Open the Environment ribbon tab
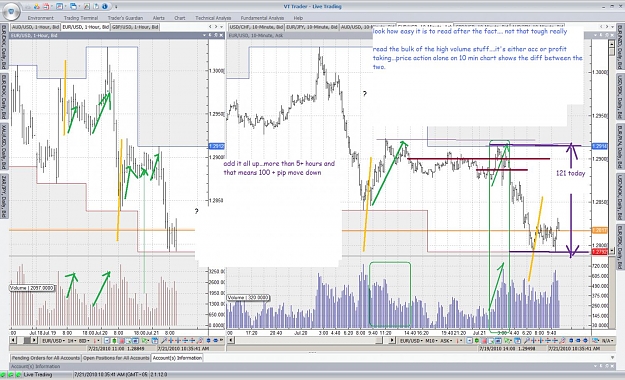625x380 pixels. [x=41, y=18]
